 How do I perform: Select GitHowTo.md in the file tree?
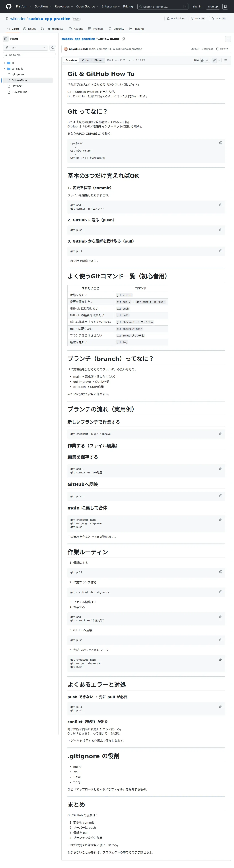click(x=20, y=80)
